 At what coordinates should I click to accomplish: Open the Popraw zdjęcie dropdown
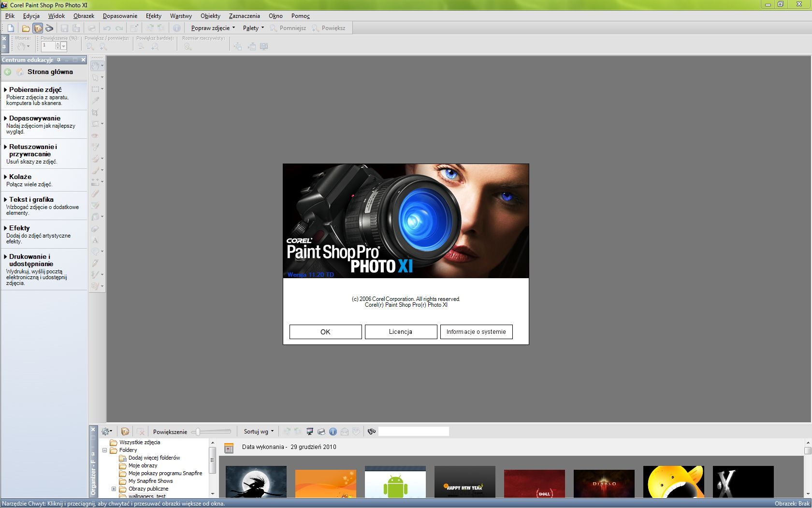213,28
